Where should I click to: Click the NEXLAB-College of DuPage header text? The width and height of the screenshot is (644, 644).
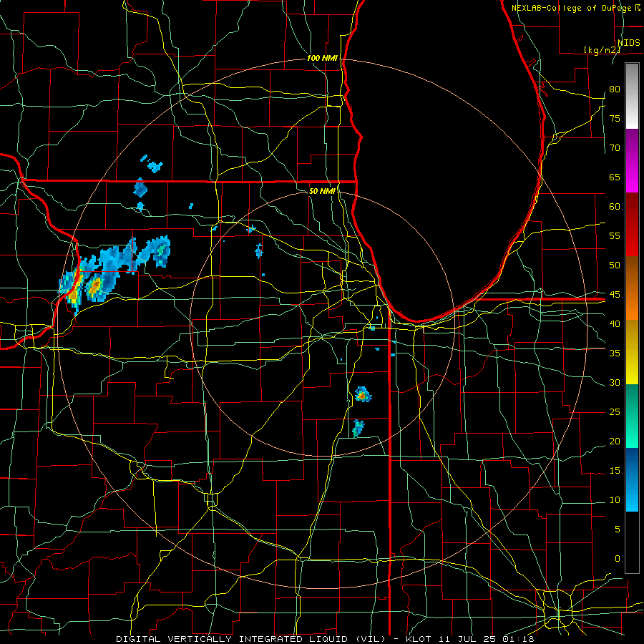pos(572,8)
